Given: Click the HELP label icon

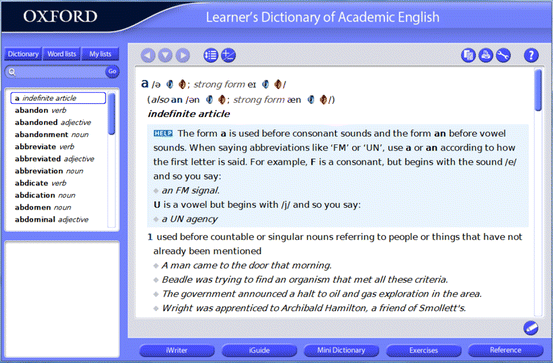Looking at the screenshot, I should point(163,133).
